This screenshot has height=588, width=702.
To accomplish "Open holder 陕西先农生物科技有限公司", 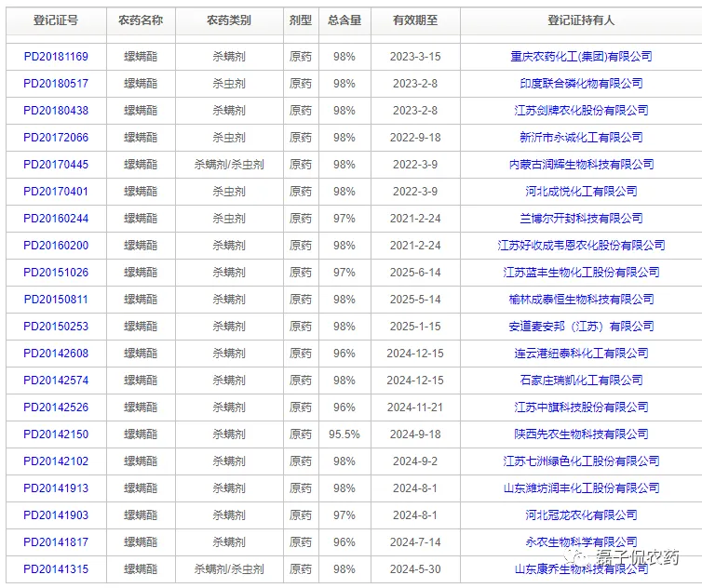I will [581, 434].
